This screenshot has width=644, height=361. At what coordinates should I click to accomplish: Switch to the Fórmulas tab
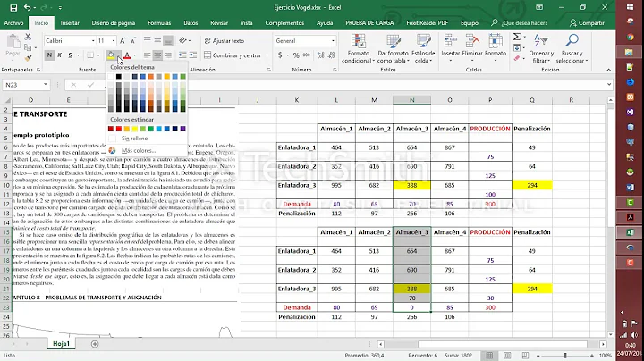[159, 23]
